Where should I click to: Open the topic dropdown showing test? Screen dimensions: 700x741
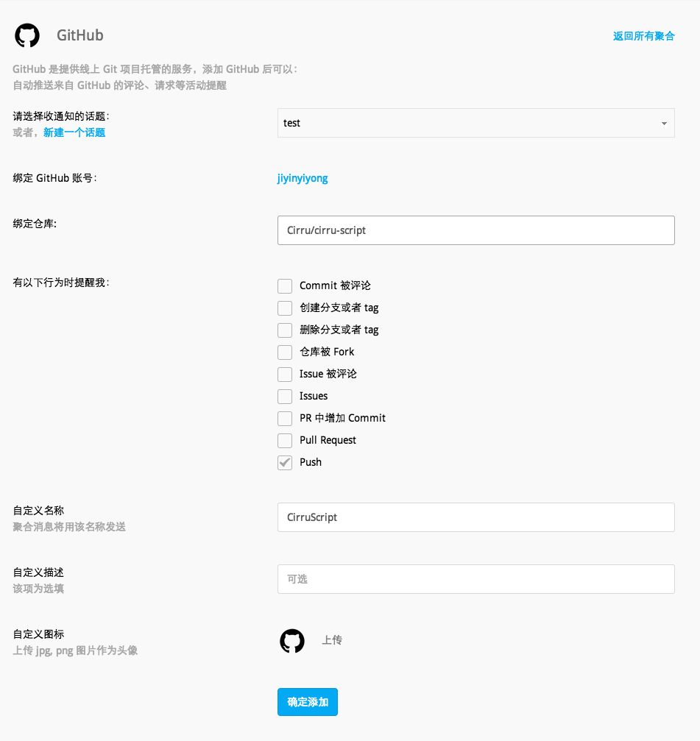[x=476, y=123]
